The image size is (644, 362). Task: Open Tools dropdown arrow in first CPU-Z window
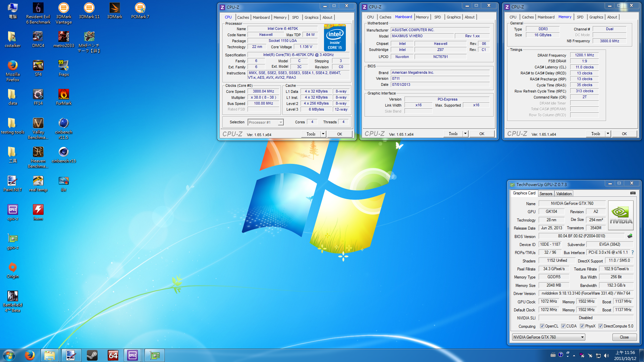point(323,134)
